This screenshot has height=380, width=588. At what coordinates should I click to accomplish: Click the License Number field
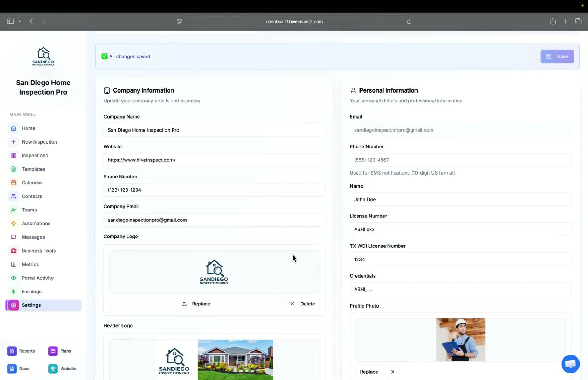point(461,229)
